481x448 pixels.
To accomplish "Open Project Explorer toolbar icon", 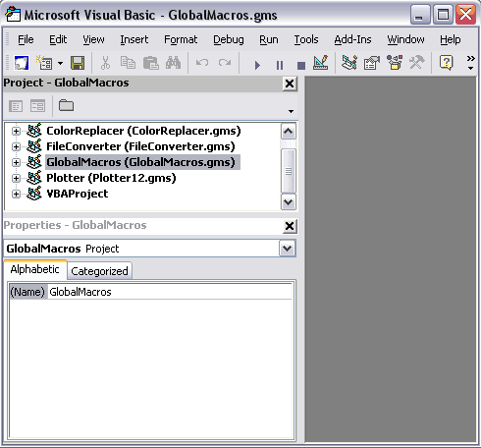I will 349,63.
